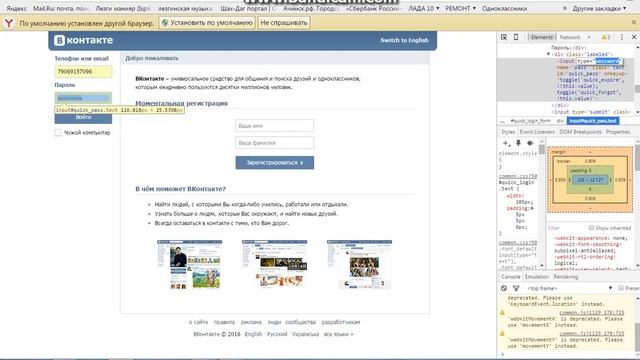Click the Не спрашивать button
640x360 pixels.
[x=284, y=23]
